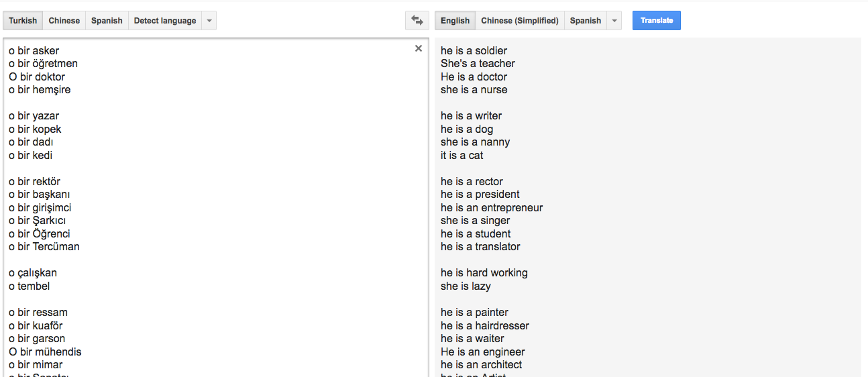Image resolution: width=868 pixels, height=377 pixels.
Task: Click the translation 'he is a hairdresser'
Action: [485, 326]
